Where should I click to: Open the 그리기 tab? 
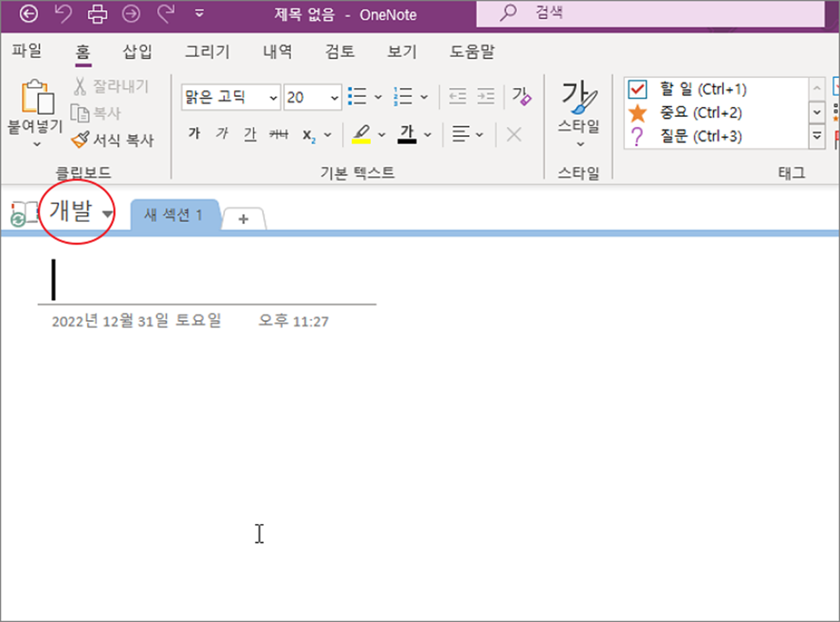pos(208,52)
